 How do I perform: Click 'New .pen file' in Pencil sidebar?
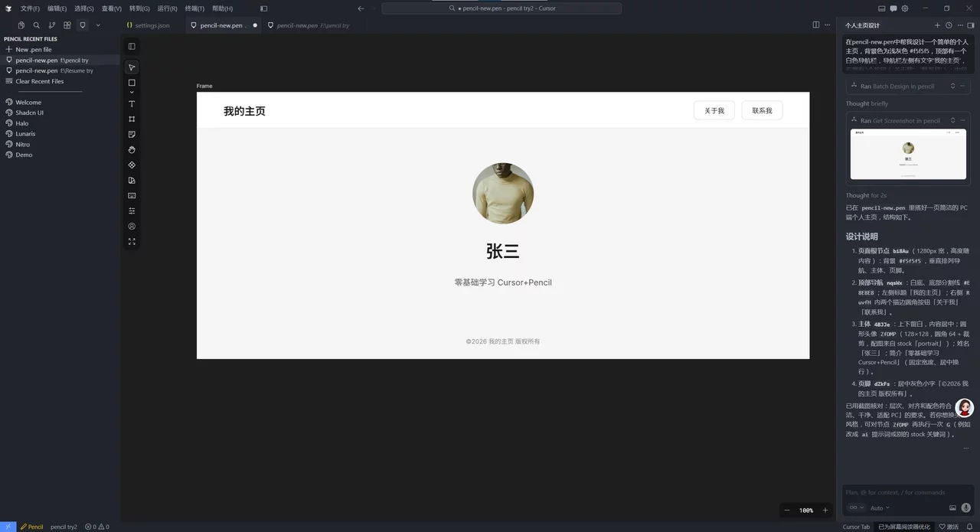coord(34,49)
